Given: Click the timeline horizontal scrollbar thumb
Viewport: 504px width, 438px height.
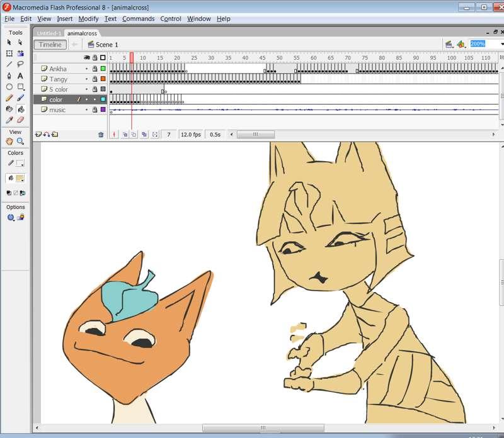Looking at the screenshot, I should pyautogui.click(x=256, y=135).
